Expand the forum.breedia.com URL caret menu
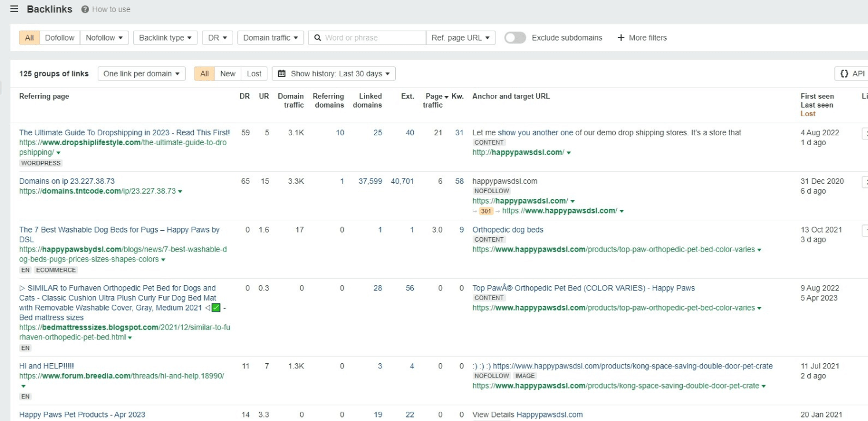The height and width of the screenshot is (421, 868). [x=23, y=386]
